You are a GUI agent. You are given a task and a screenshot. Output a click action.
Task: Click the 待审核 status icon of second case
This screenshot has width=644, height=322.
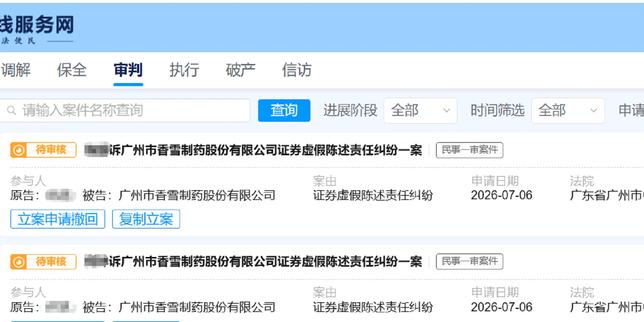19,262
